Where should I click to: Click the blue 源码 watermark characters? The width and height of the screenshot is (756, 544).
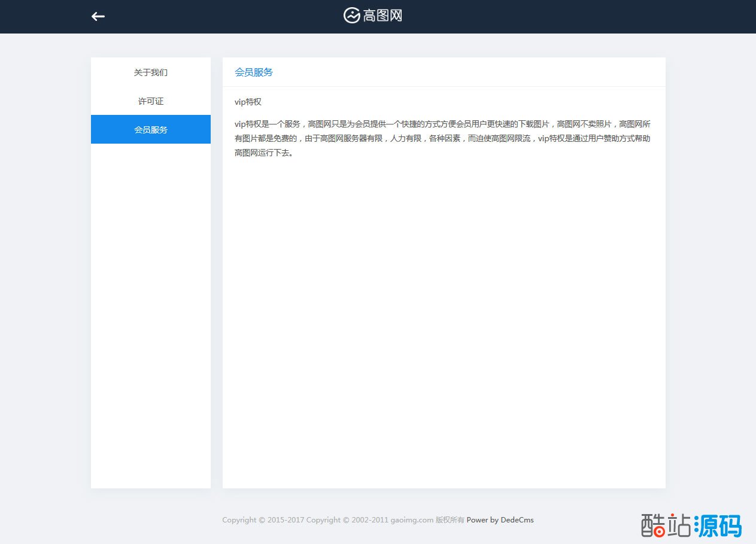click(718, 525)
